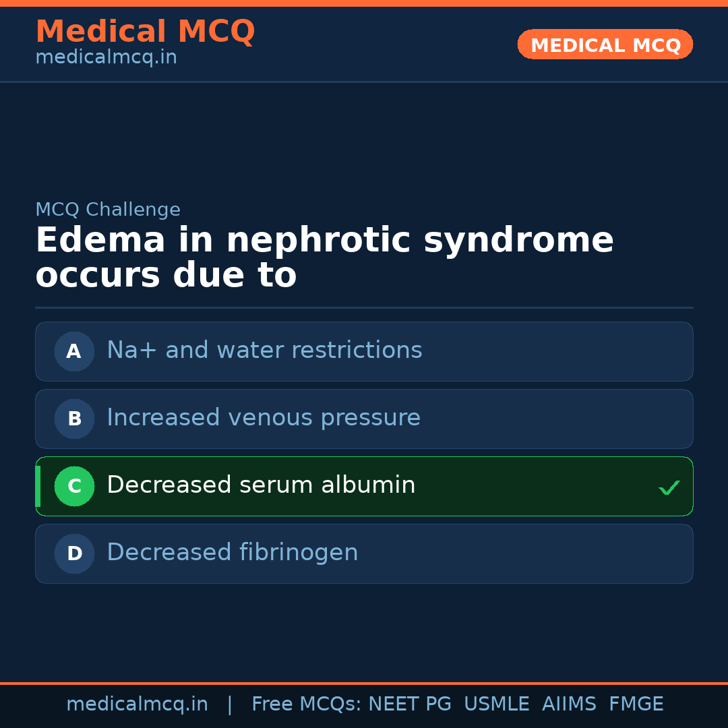Select the 'Decreased fibrinogen' answer text
The image size is (728, 728).
click(x=232, y=553)
